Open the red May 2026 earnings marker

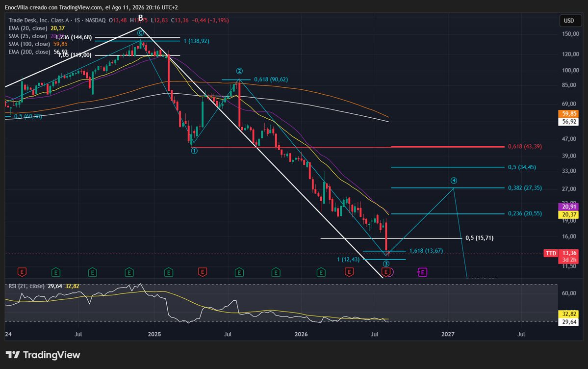[349, 272]
